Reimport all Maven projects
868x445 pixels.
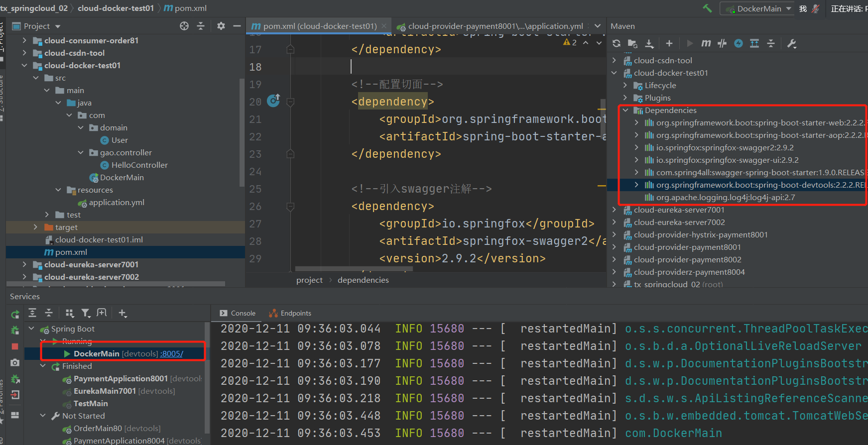(617, 43)
